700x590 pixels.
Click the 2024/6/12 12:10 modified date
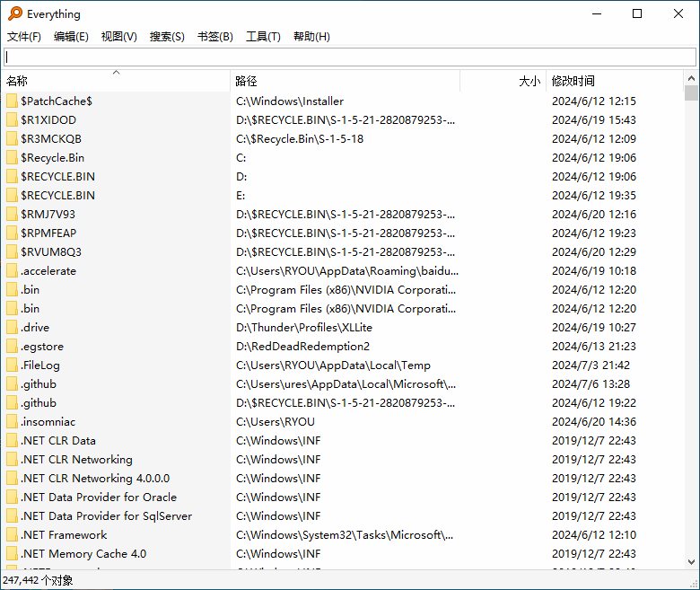coord(594,534)
